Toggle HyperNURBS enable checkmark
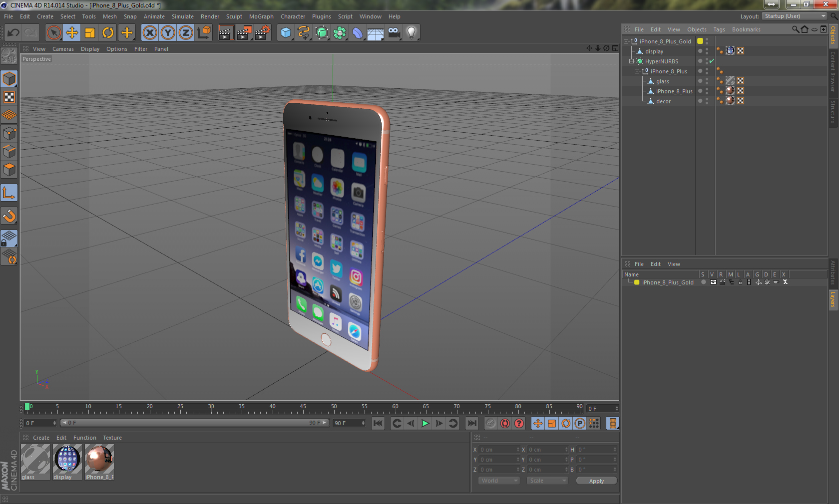The width and height of the screenshot is (839, 504). pos(712,61)
